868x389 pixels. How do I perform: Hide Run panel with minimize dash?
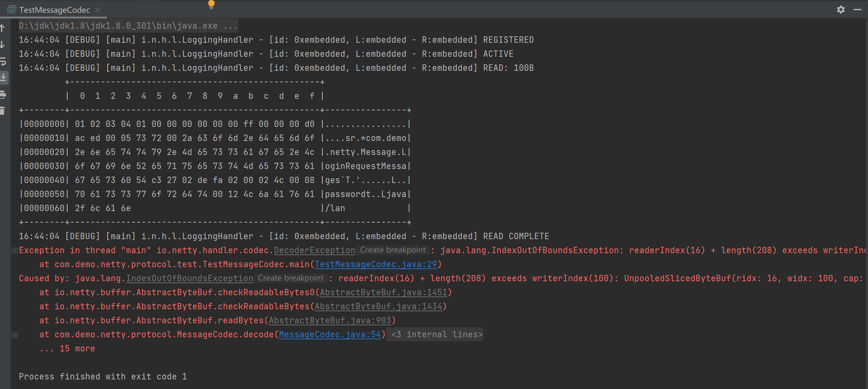pyautogui.click(x=857, y=10)
